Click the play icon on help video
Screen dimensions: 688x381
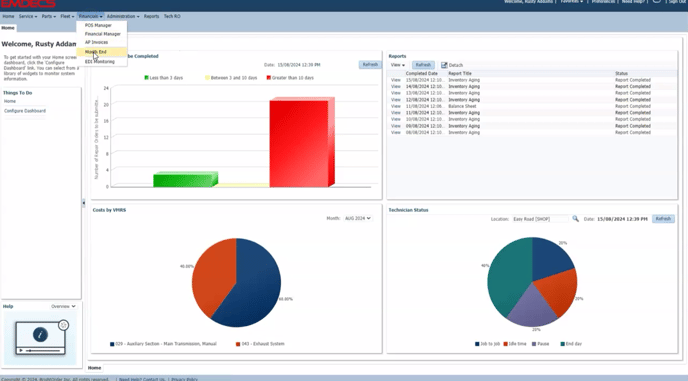point(21,350)
